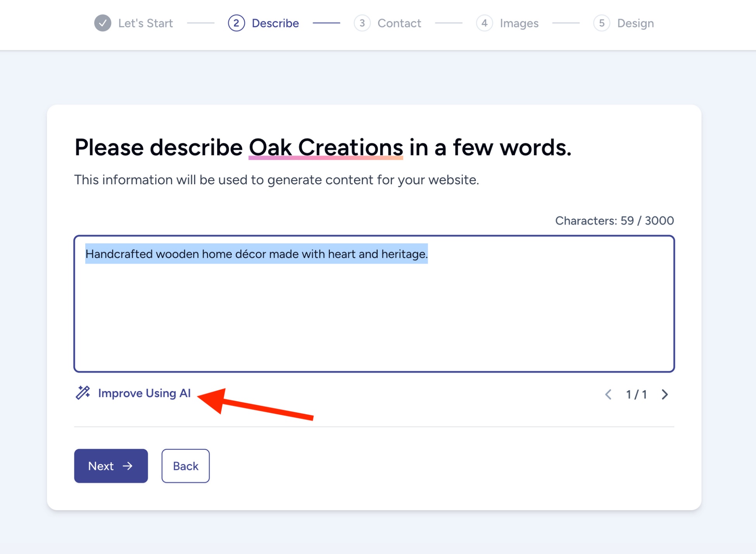Click the Oak Creations underlined name

[326, 147]
